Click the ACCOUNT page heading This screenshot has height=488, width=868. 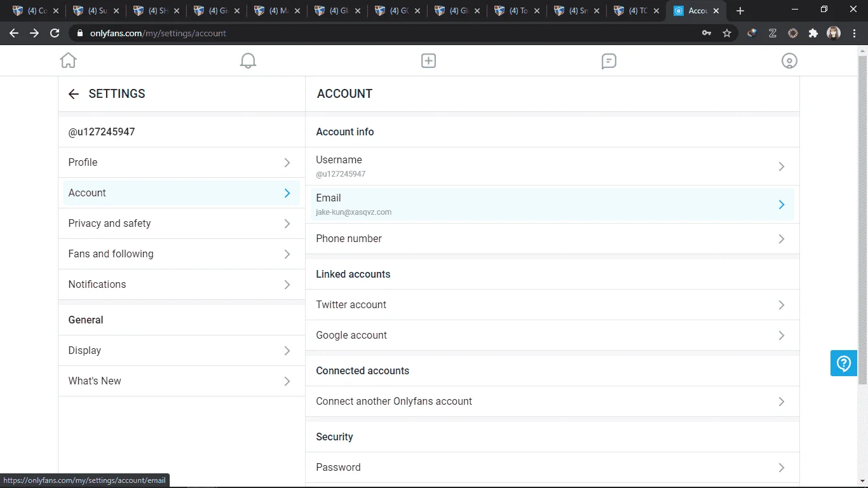[x=344, y=94]
